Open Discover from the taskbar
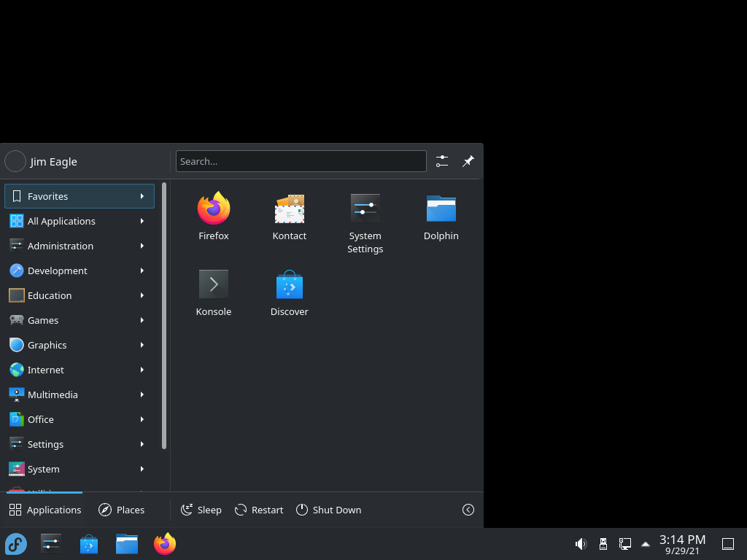Viewport: 747px width, 560px height. [x=88, y=544]
